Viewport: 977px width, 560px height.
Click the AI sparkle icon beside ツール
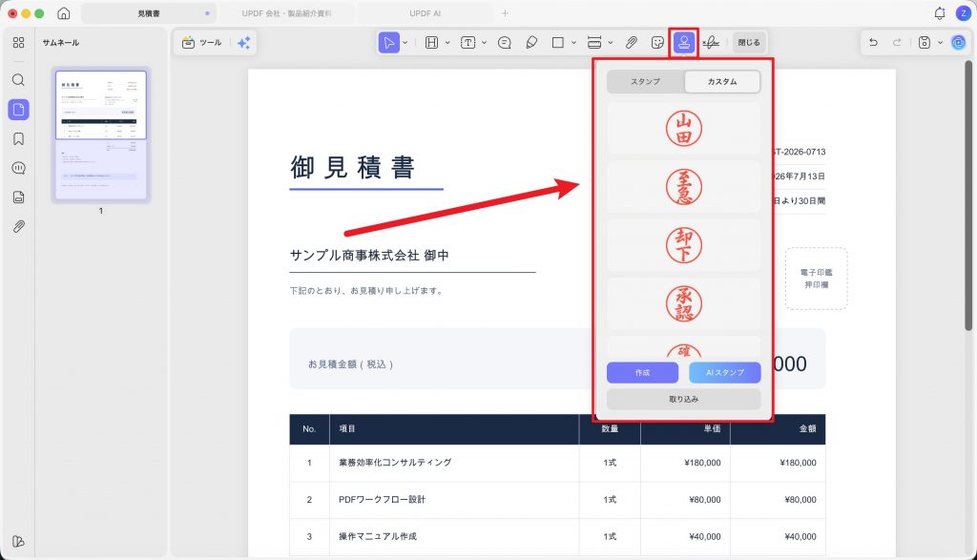243,42
